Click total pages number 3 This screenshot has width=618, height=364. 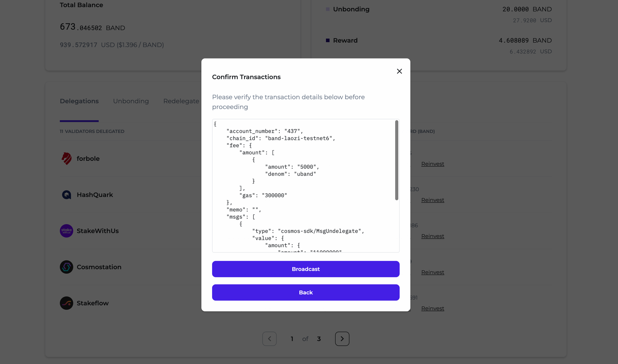pos(319,339)
